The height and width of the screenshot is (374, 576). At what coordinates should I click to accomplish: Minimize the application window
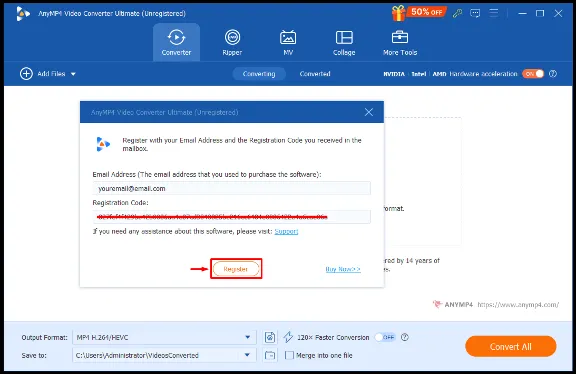[x=522, y=14]
